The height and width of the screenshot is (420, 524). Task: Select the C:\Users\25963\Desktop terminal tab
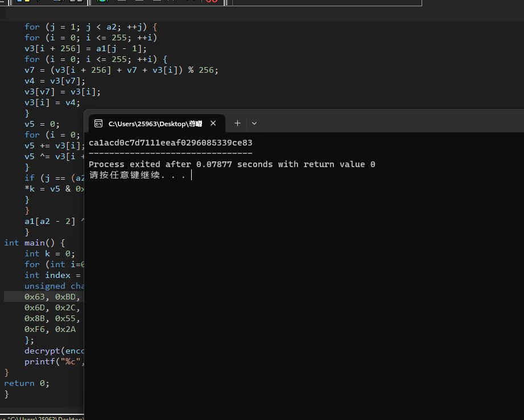click(157, 123)
